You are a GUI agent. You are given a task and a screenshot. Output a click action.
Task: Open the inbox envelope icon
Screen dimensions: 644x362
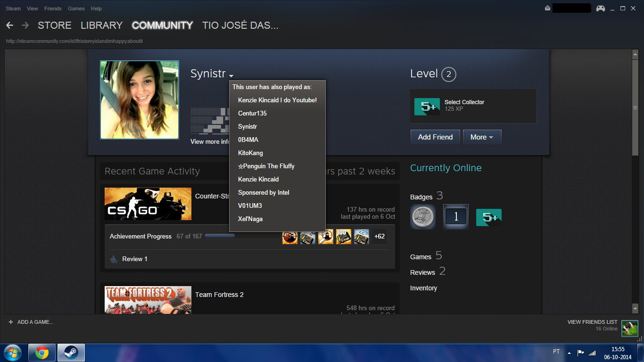[547, 8]
